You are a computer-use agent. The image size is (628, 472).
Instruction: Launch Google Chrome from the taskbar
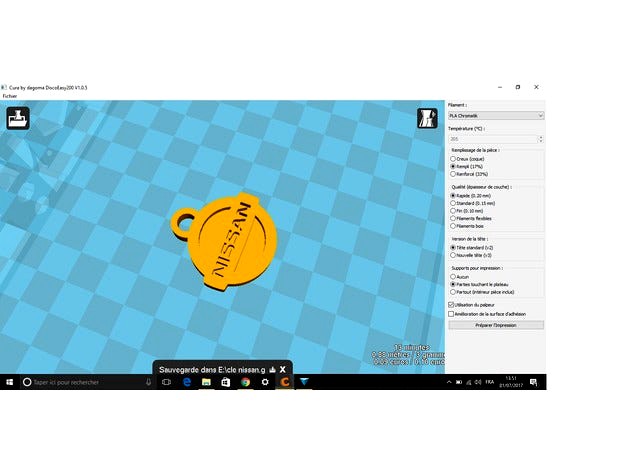point(245,382)
